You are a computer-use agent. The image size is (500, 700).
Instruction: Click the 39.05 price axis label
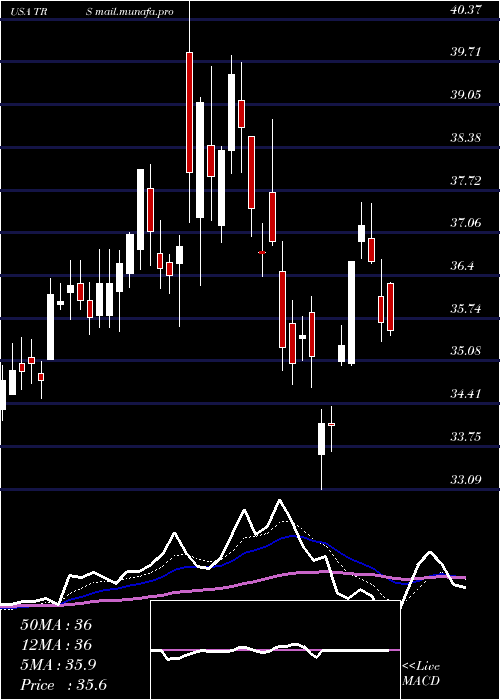[x=466, y=95]
